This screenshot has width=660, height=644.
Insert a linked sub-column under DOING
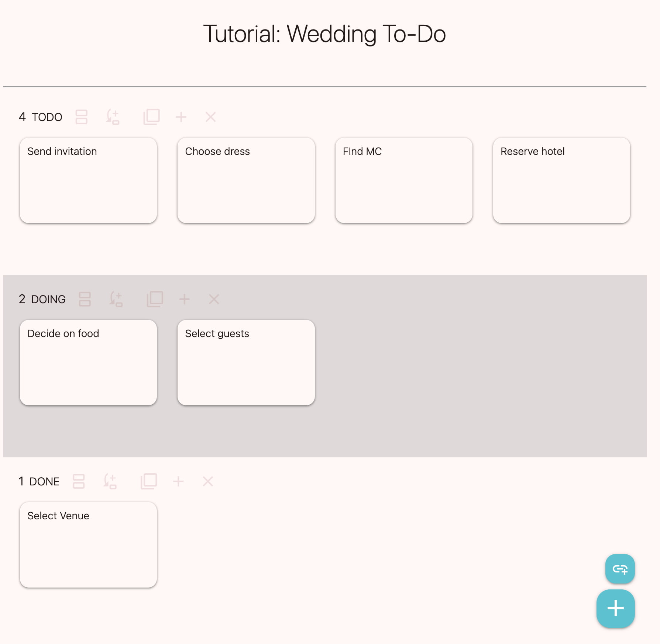[x=117, y=299]
